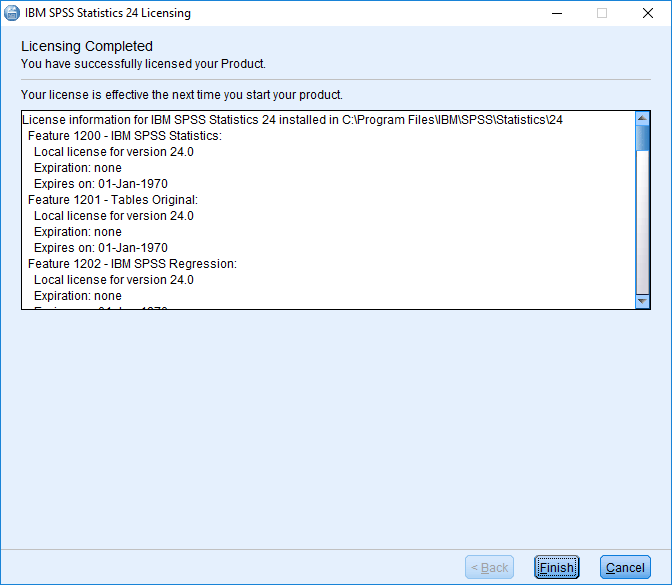Click the disabled Back button
Image resolution: width=672 pixels, height=585 pixels.
(489, 567)
